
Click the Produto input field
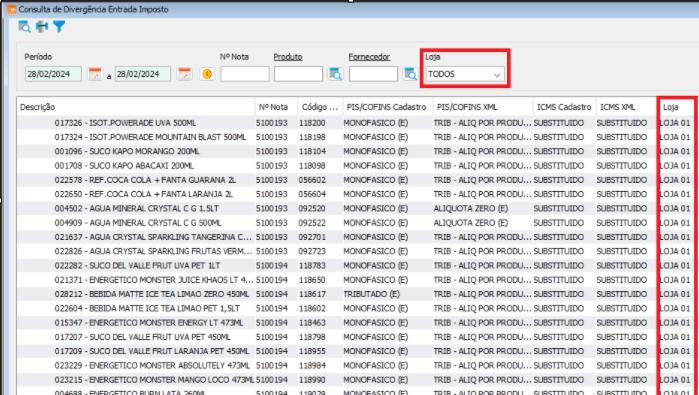(x=298, y=74)
